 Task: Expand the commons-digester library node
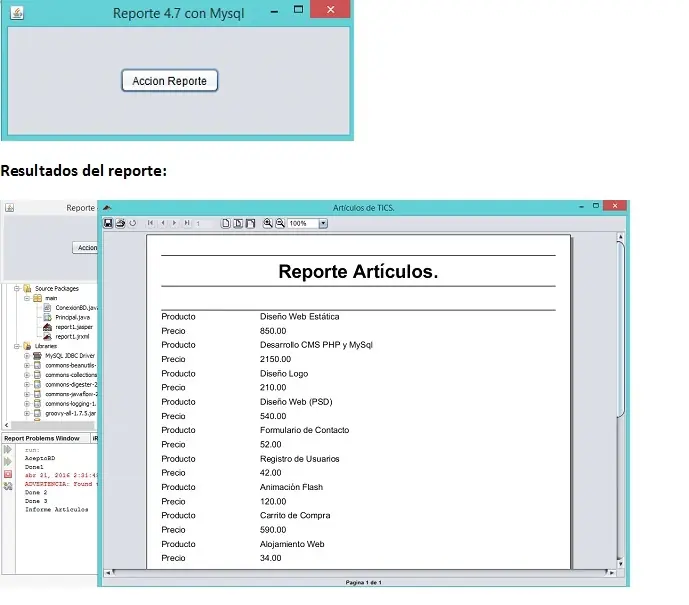tap(27, 385)
